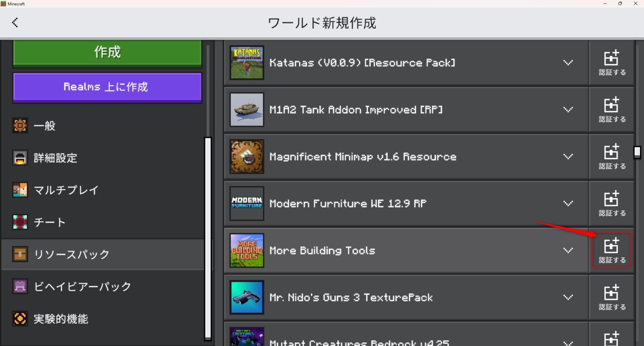The image size is (644, 346).
Task: Click the green 作成 create button
Action: click(x=107, y=53)
